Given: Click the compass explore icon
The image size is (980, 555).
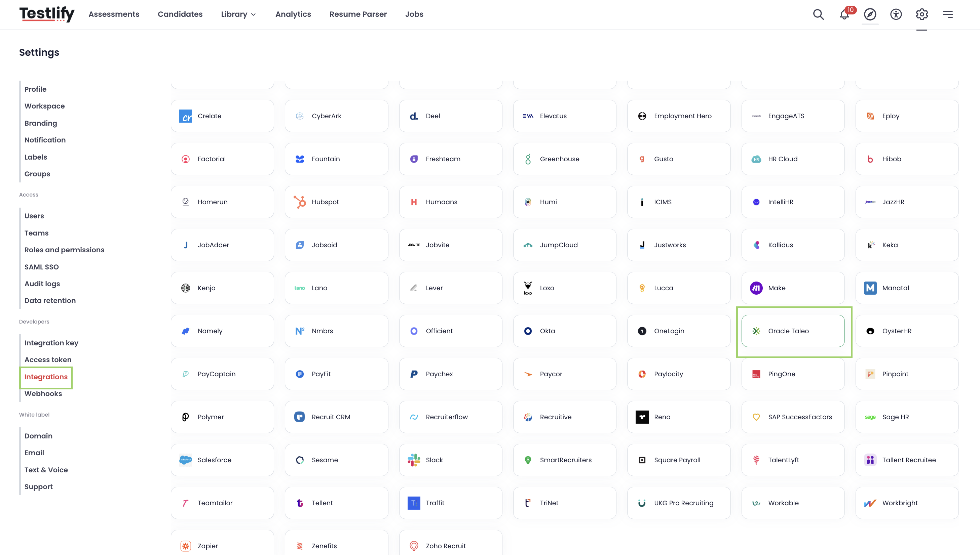Looking at the screenshot, I should (870, 14).
